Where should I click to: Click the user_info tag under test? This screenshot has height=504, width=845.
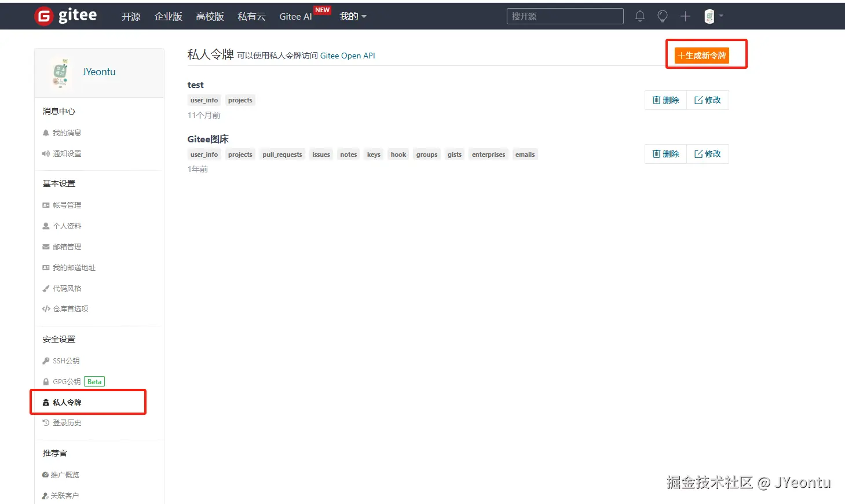(204, 100)
